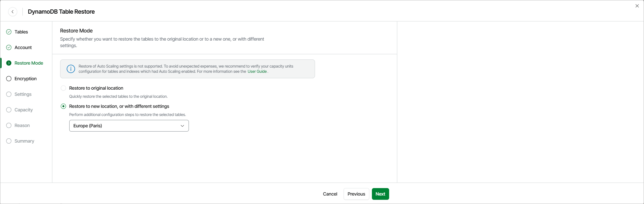Select Restore to new location radio button
This screenshot has width=644, height=204.
click(x=63, y=106)
